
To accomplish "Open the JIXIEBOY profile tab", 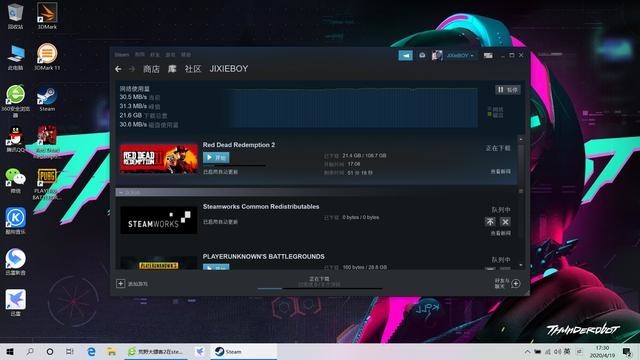I will coord(229,69).
